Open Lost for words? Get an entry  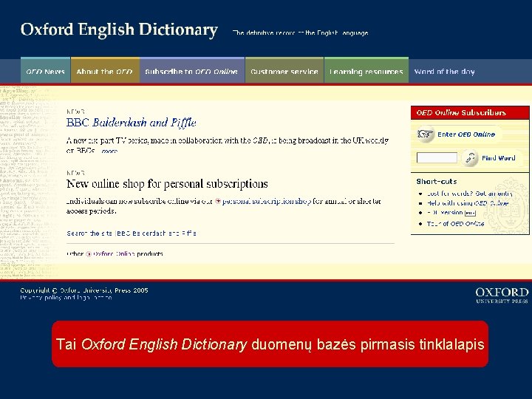click(470, 194)
